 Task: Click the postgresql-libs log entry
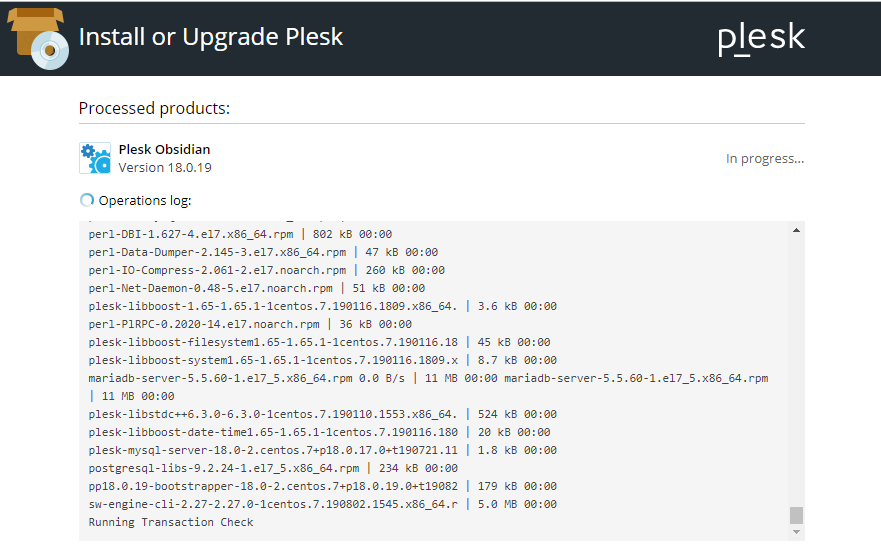click(x=273, y=468)
